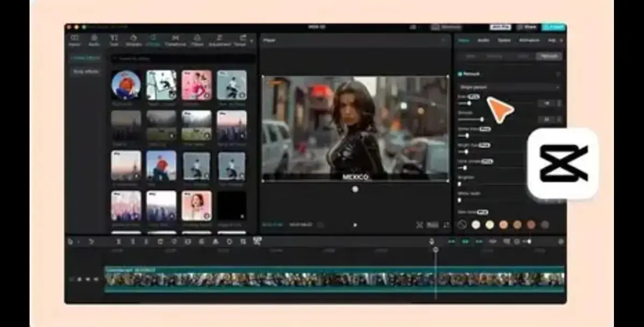Choose the red-shirt jumping person effect thumbnail
The height and width of the screenshot is (327, 644).
tap(161, 165)
